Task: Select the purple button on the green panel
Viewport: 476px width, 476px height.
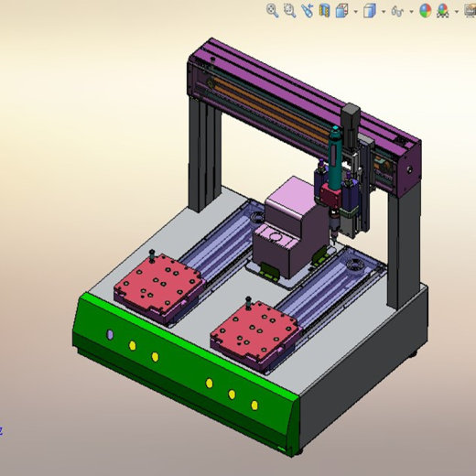Action: pos(110,334)
